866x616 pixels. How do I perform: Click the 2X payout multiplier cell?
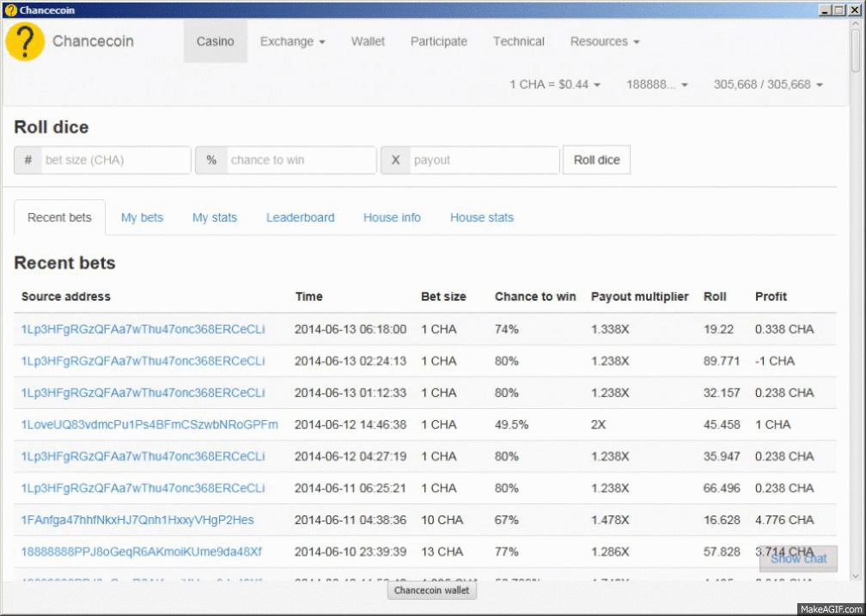(x=598, y=425)
